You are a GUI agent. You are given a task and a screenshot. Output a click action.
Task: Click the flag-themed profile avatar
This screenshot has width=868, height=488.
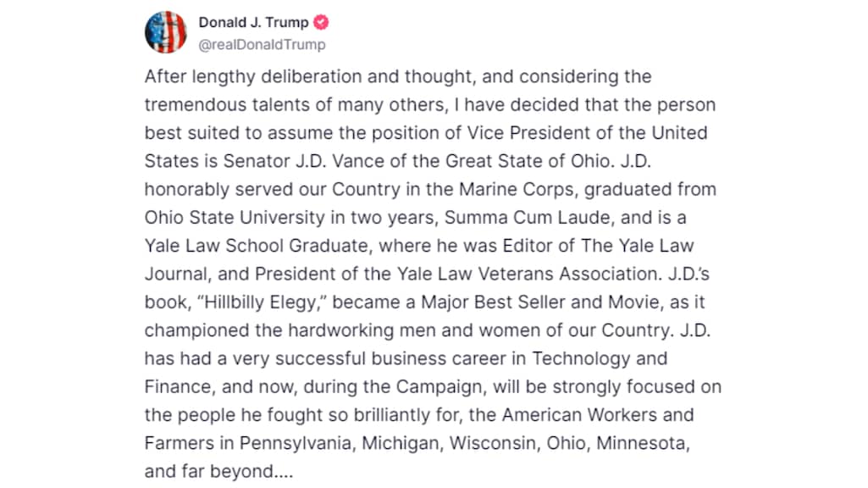click(x=166, y=32)
